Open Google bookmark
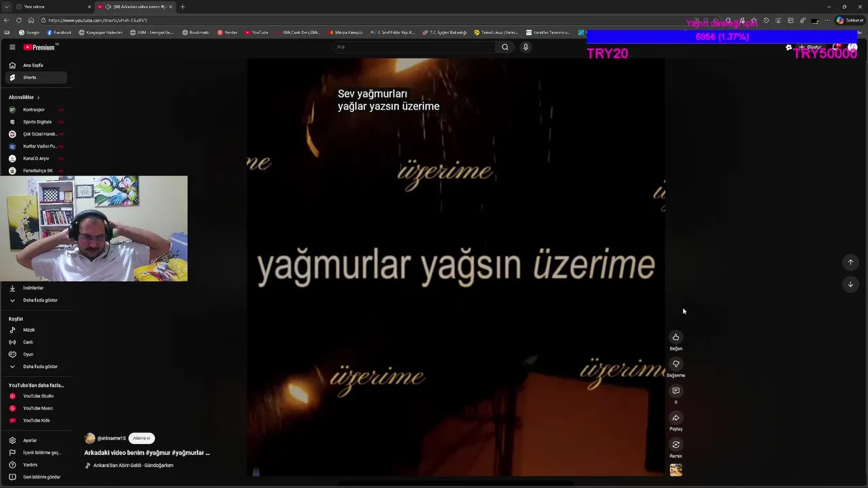This screenshot has height=488, width=868. 29,33
